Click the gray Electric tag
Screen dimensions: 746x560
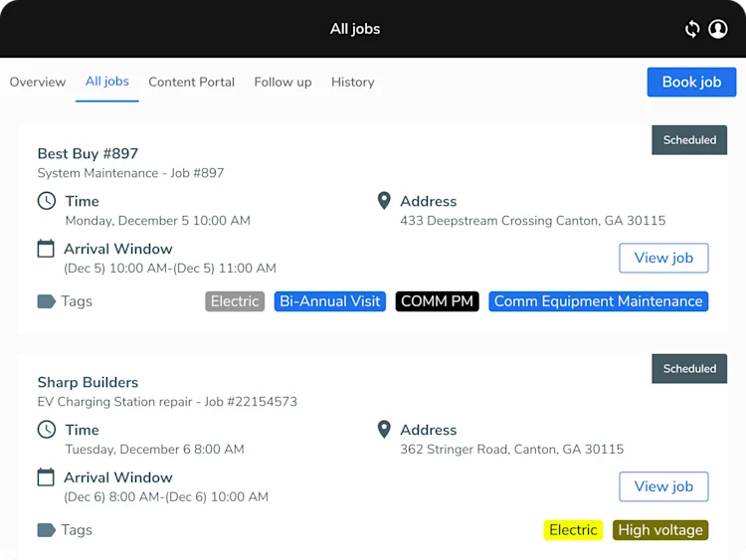point(235,301)
